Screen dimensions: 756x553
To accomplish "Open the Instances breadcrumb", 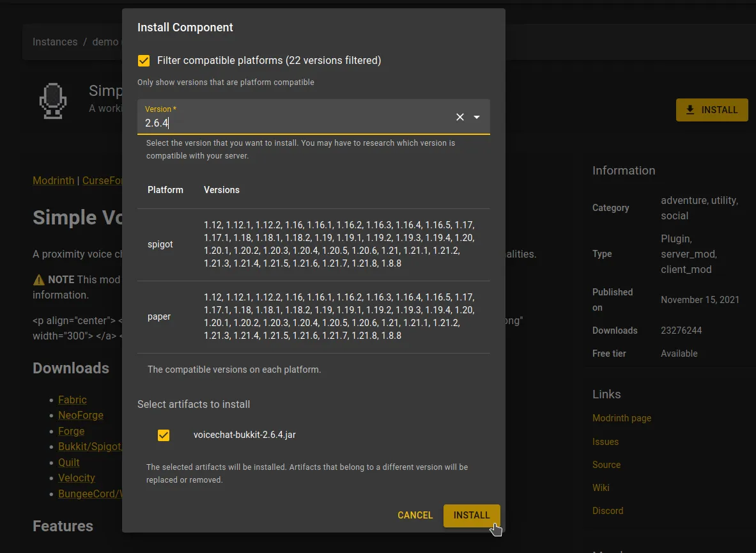I will click(x=55, y=42).
